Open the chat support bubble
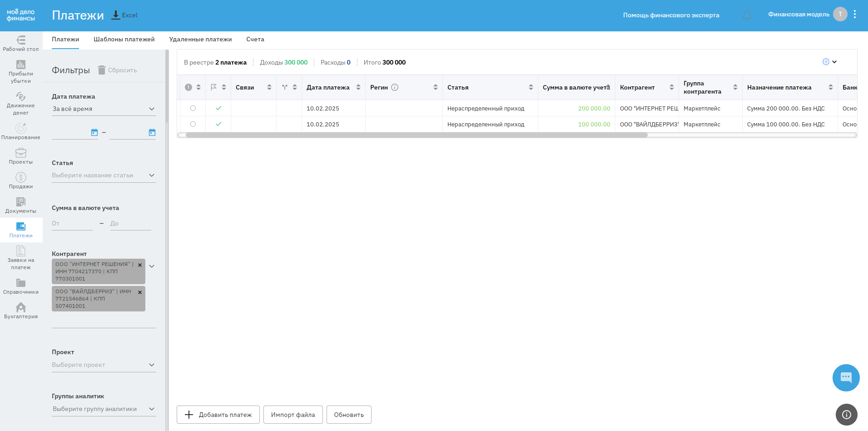Image resolution: width=868 pixels, height=431 pixels. [845, 377]
